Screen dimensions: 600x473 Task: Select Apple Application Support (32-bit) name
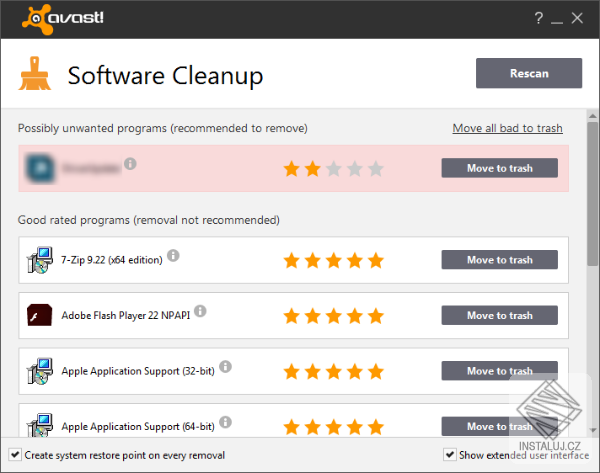[x=138, y=371]
